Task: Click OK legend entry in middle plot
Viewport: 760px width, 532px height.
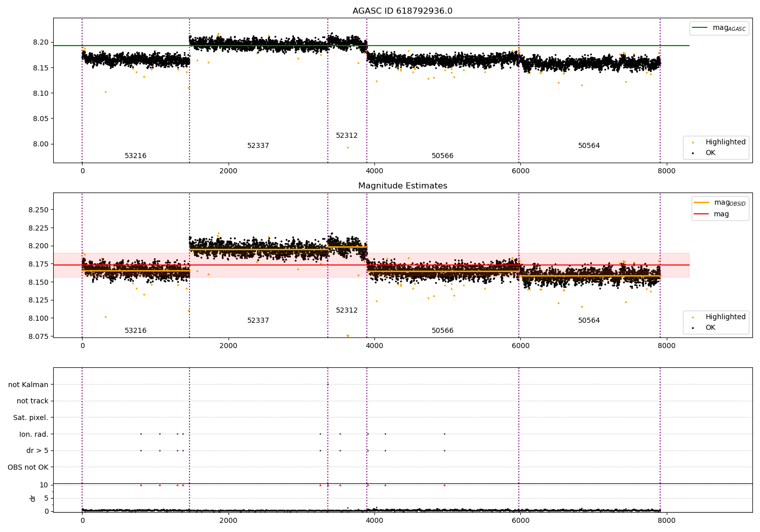Action: 704,327
